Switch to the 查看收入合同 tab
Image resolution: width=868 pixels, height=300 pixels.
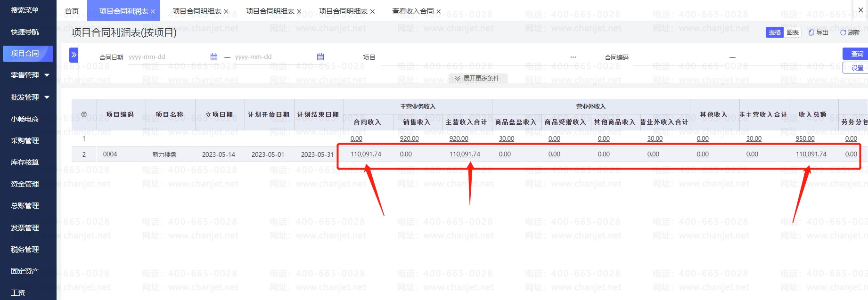413,11
